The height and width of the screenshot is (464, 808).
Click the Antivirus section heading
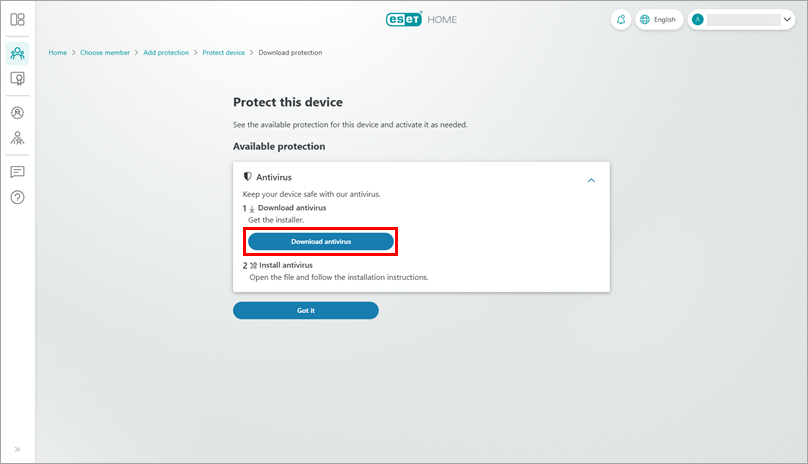pyautogui.click(x=274, y=177)
